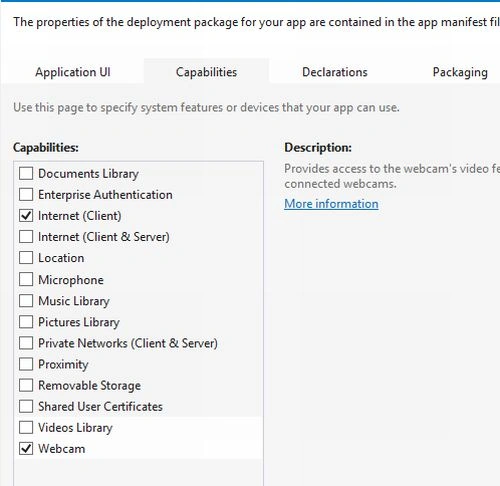
Task: Enable Private Networks (Client & Server) checkbox
Action: pos(26,343)
